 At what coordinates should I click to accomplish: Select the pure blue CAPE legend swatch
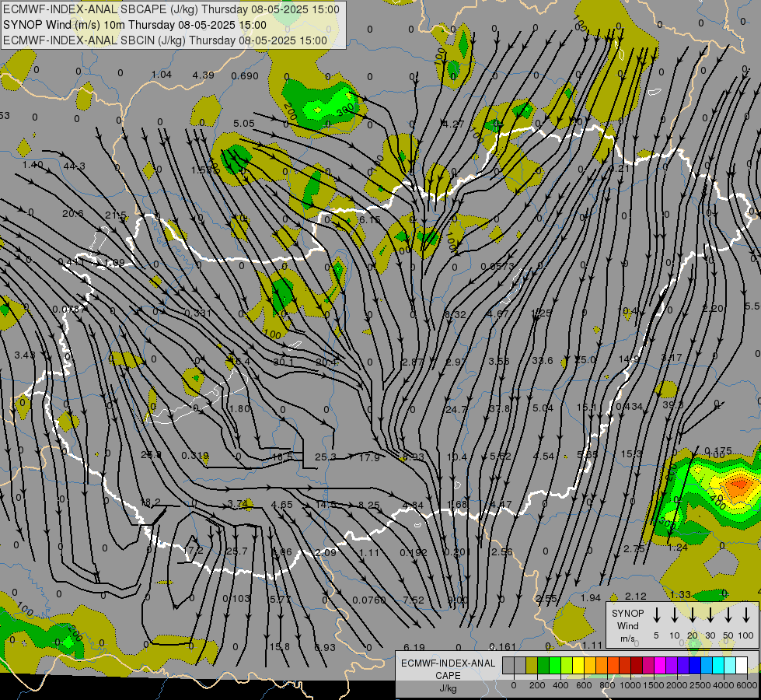[696, 665]
